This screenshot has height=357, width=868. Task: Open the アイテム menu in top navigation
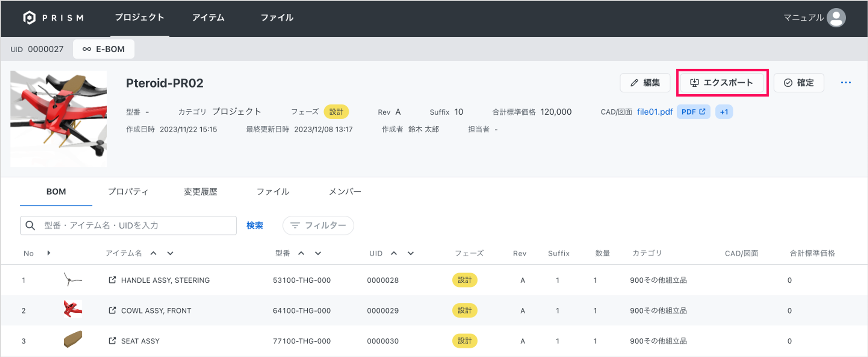click(x=208, y=18)
